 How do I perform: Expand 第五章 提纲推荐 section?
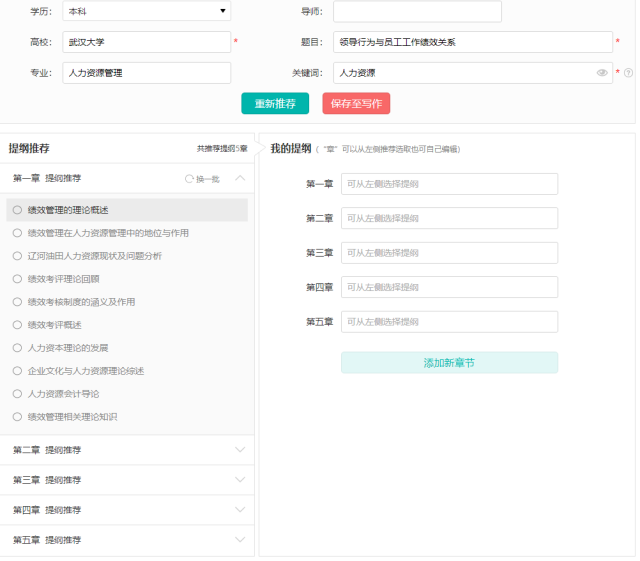240,540
